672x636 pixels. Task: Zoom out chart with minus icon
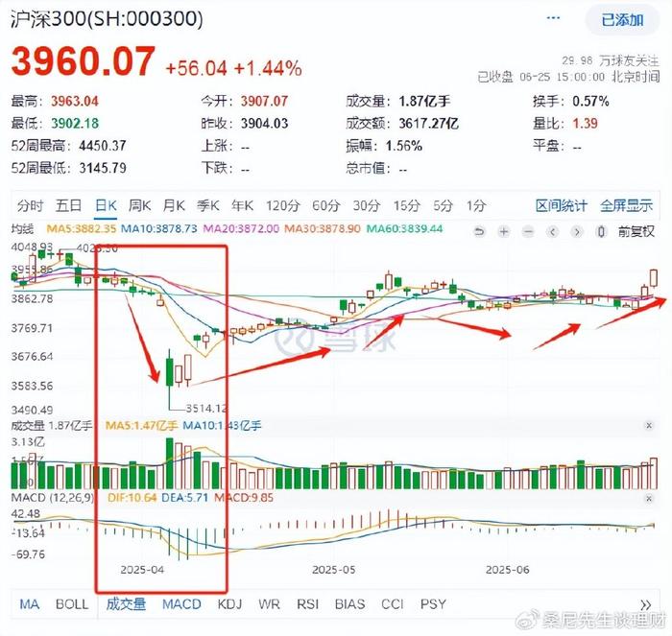tap(528, 232)
